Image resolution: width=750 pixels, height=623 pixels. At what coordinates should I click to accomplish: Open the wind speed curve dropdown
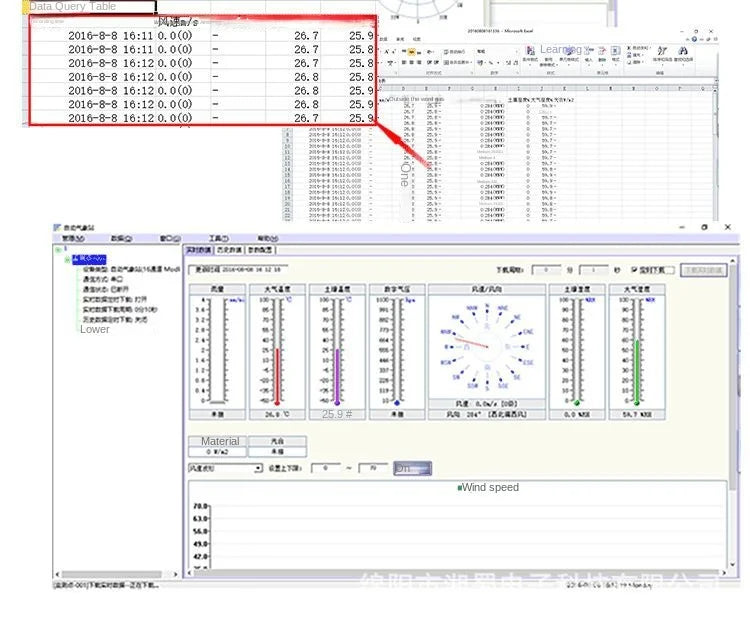[258, 468]
